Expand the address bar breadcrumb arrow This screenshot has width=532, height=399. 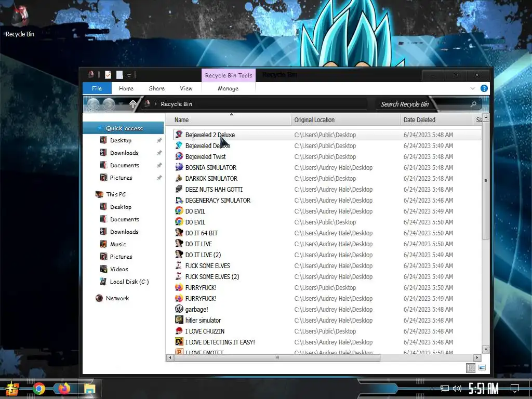[x=155, y=104]
